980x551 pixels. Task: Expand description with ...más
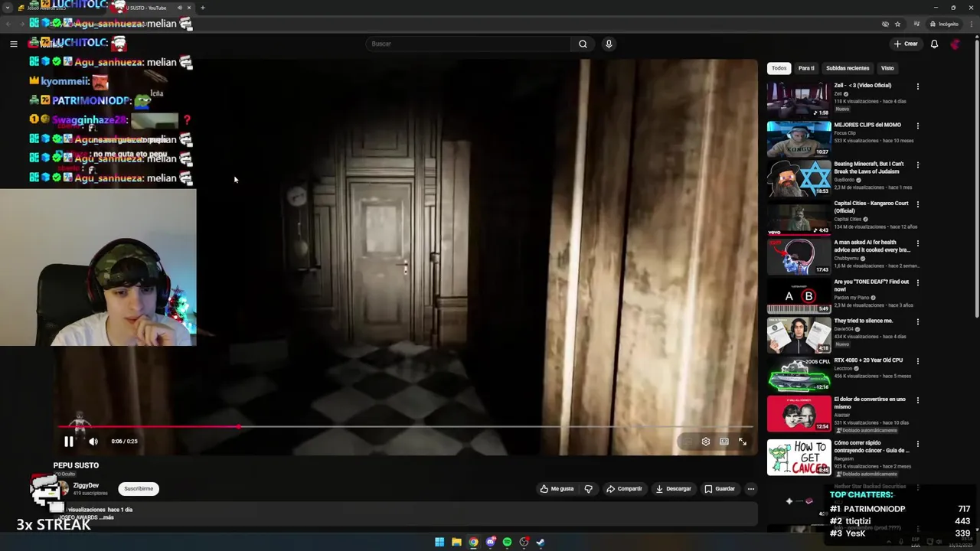click(x=106, y=517)
